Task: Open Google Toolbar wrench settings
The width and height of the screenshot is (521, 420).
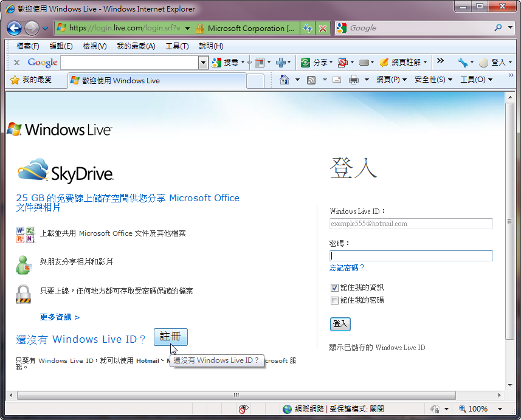Action: pyautogui.click(x=463, y=62)
